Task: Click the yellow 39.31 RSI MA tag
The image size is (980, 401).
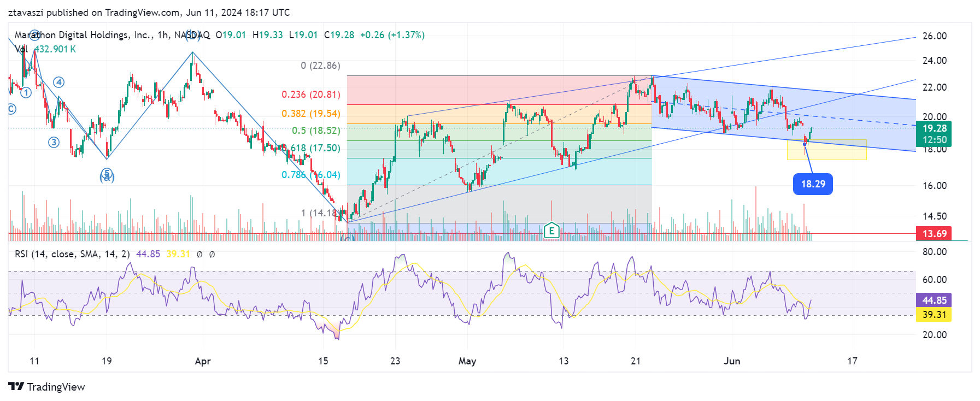Action: click(934, 314)
